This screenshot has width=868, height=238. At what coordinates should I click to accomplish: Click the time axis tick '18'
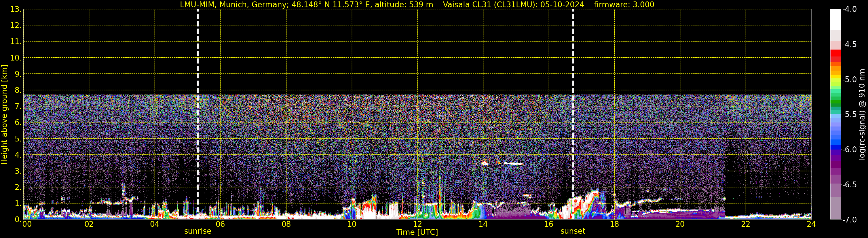pos(614,224)
